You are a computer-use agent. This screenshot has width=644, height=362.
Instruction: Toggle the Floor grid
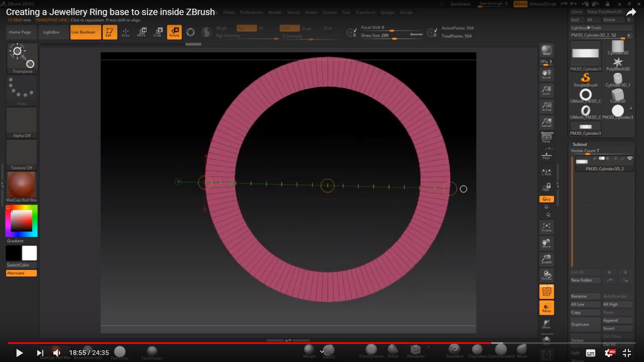click(x=546, y=156)
